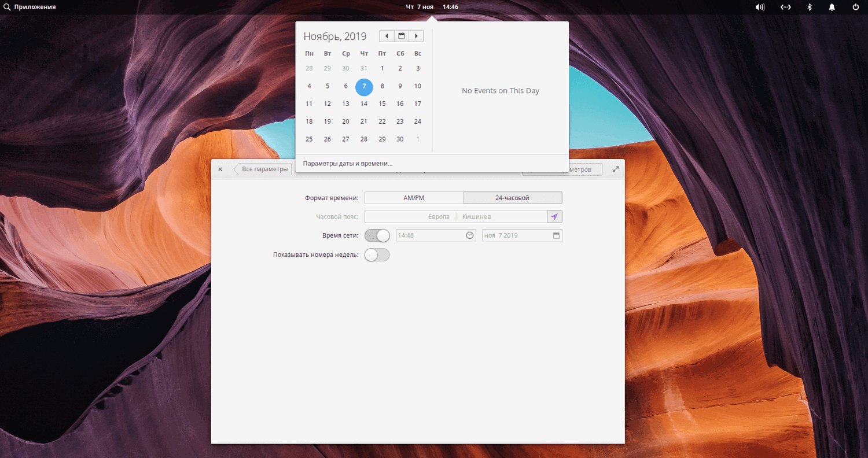Viewport: 868px width, 458px height.
Task: Click the Ноябрь, 2019 month heading
Action: pos(335,36)
